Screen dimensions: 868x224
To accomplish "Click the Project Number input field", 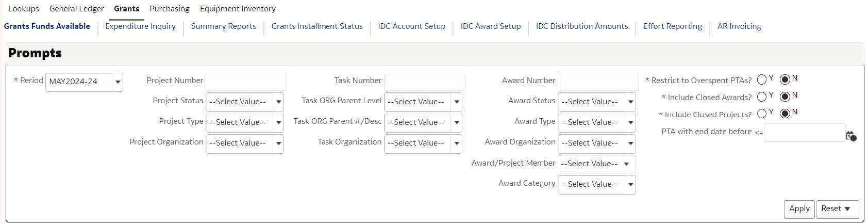I will [x=246, y=82].
